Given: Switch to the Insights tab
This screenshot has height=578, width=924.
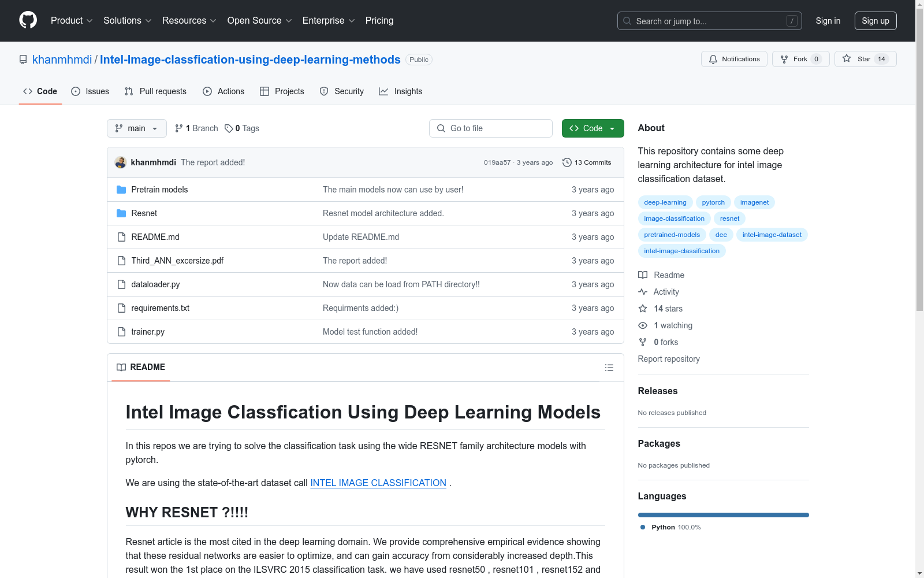Looking at the screenshot, I should pyautogui.click(x=401, y=91).
